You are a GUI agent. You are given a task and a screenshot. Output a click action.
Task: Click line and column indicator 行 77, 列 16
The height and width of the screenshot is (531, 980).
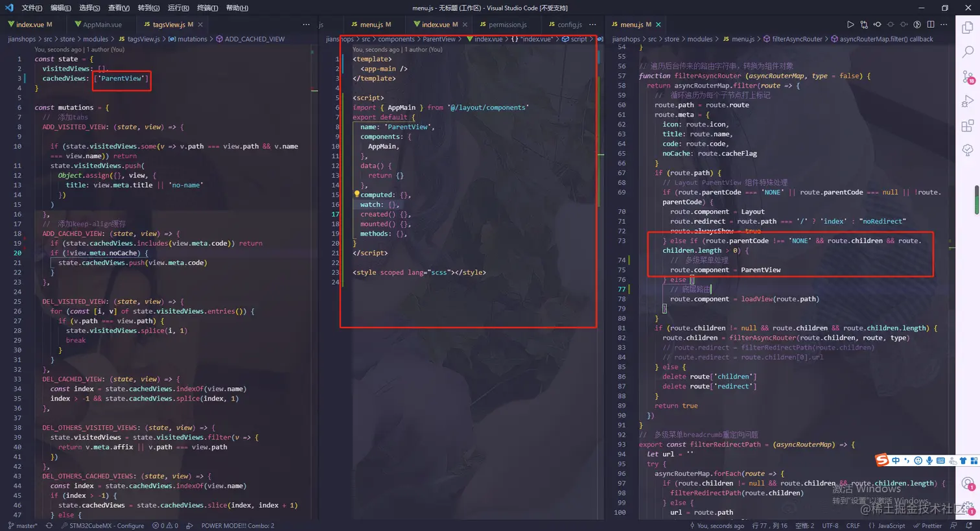tap(769, 526)
